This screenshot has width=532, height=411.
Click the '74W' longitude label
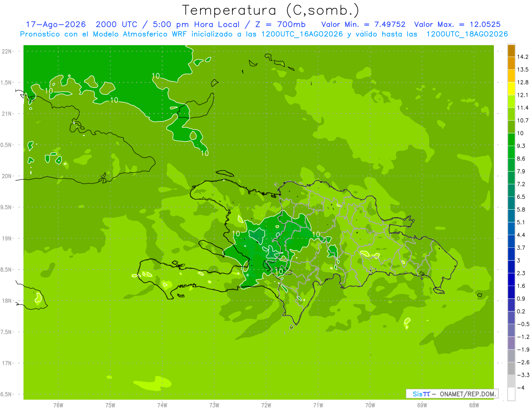(162, 405)
